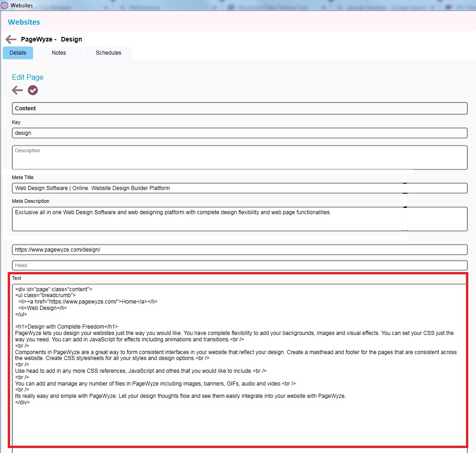Image resolution: width=476 pixels, height=453 pixels.
Task: Click the Home breadcrumb anchor line in Text
Action: [x=88, y=302]
